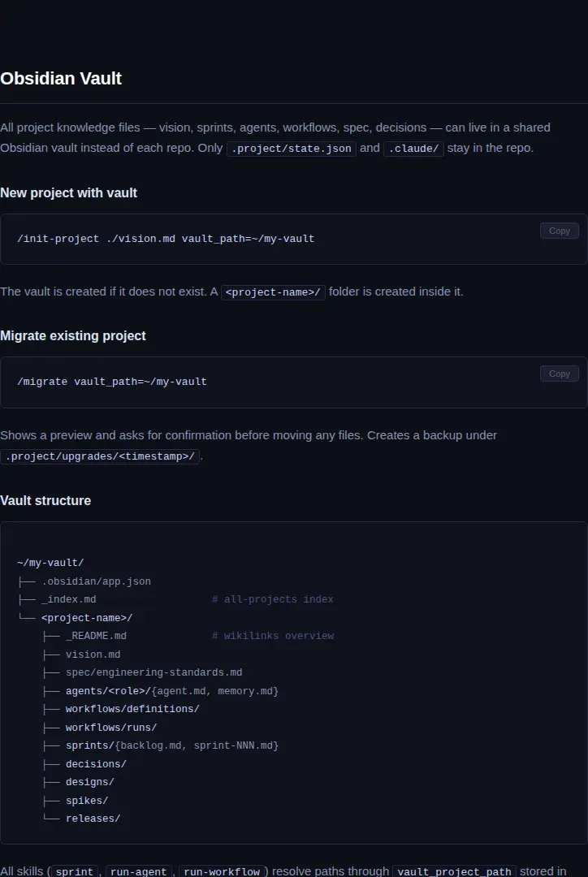
Task: Click the _index.md tree line
Action: (x=69, y=599)
